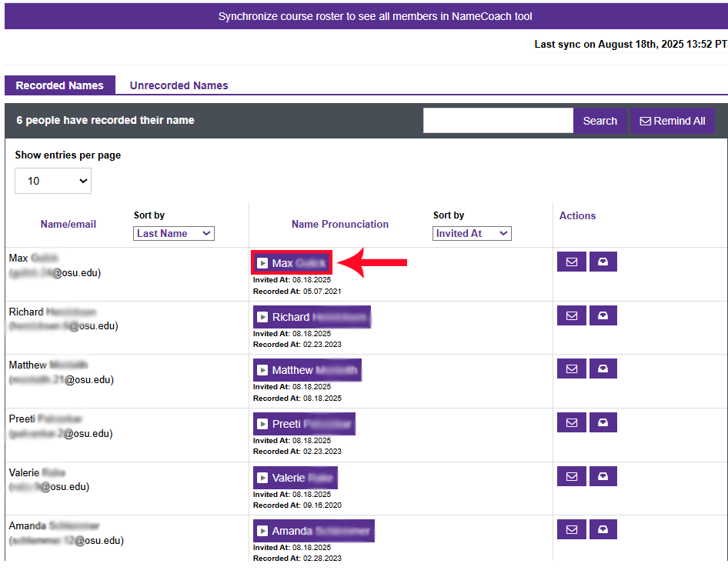Click the Search button

599,121
